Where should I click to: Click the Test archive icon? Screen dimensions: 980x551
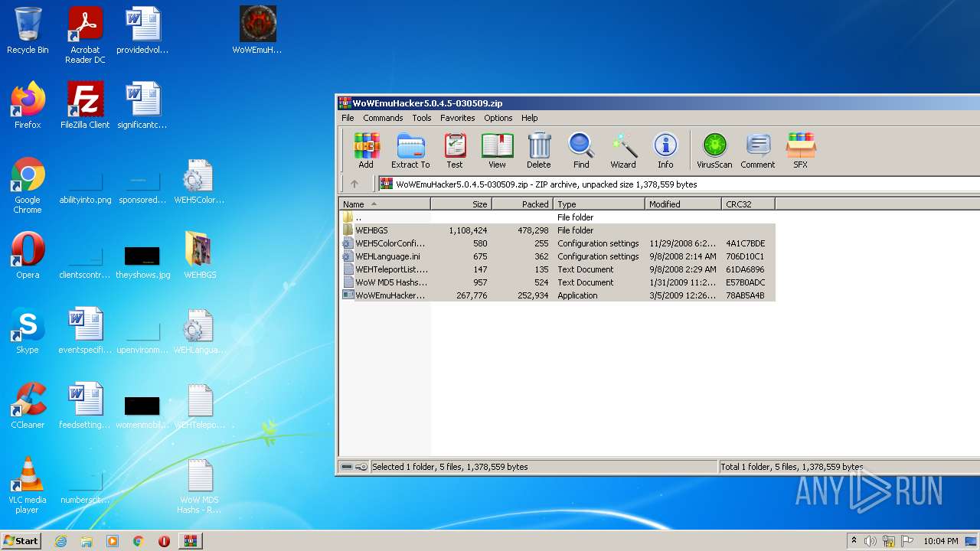pyautogui.click(x=455, y=150)
